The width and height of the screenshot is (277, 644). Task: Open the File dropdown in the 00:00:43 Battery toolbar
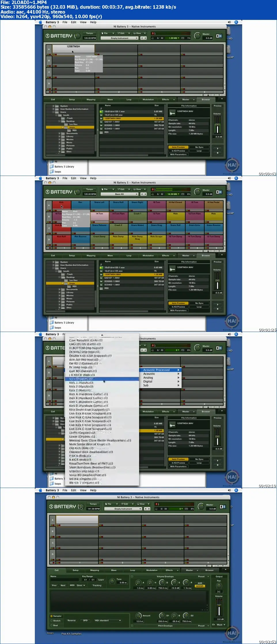click(108, 33)
